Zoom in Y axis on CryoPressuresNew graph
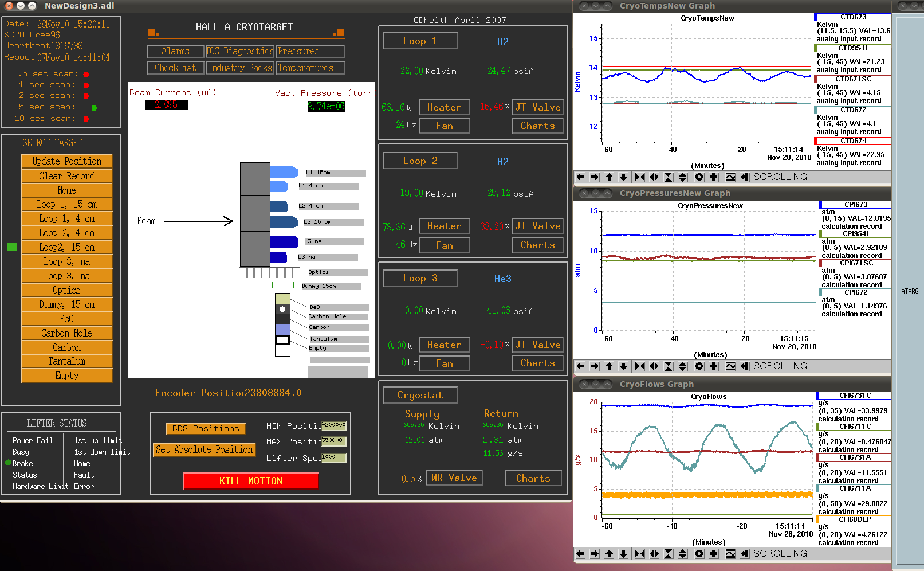The height and width of the screenshot is (571, 924). point(669,366)
